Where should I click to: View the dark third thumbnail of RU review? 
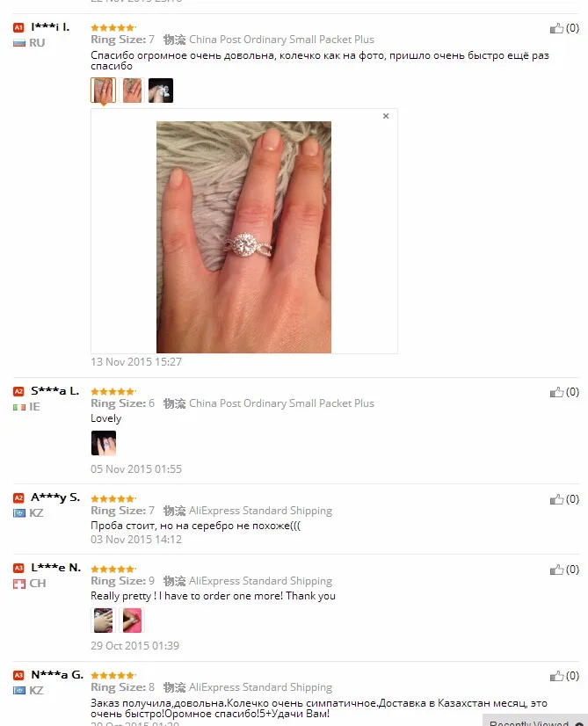(161, 91)
